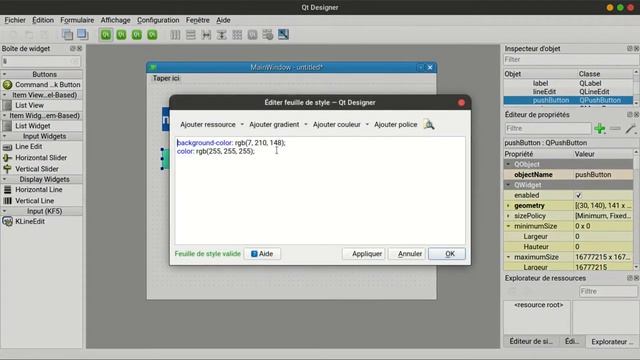Click the Line Edit widget icon
The height and width of the screenshot is (360, 640).
(x=7, y=147)
